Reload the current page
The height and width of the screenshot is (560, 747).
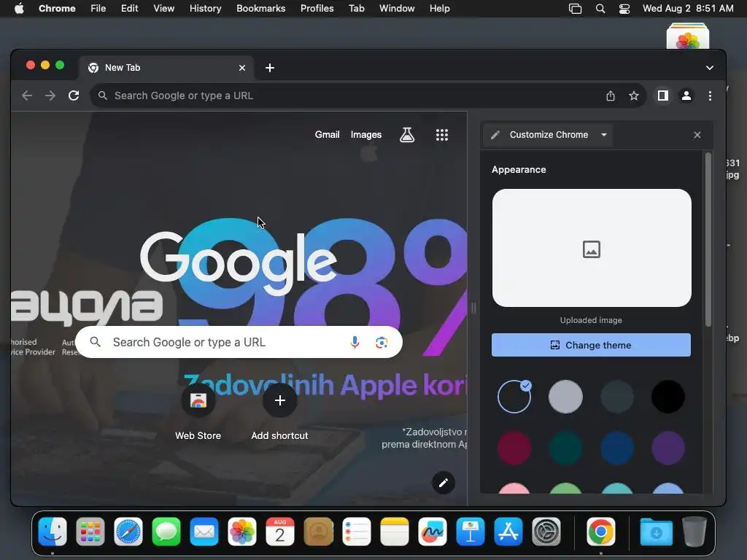tap(74, 96)
